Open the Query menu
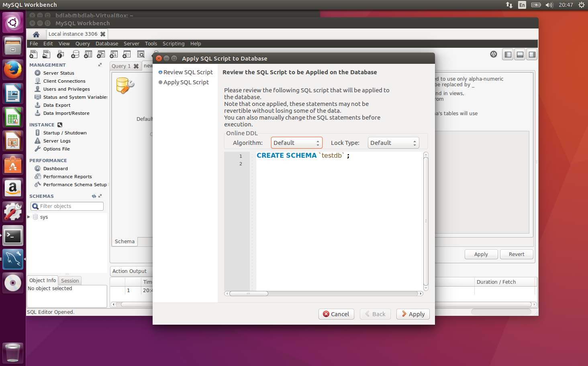Viewport: 588px width, 366px height. (x=83, y=44)
